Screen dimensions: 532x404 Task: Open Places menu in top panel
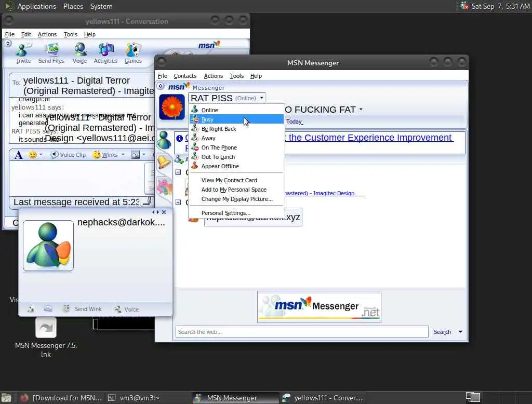[x=73, y=6]
